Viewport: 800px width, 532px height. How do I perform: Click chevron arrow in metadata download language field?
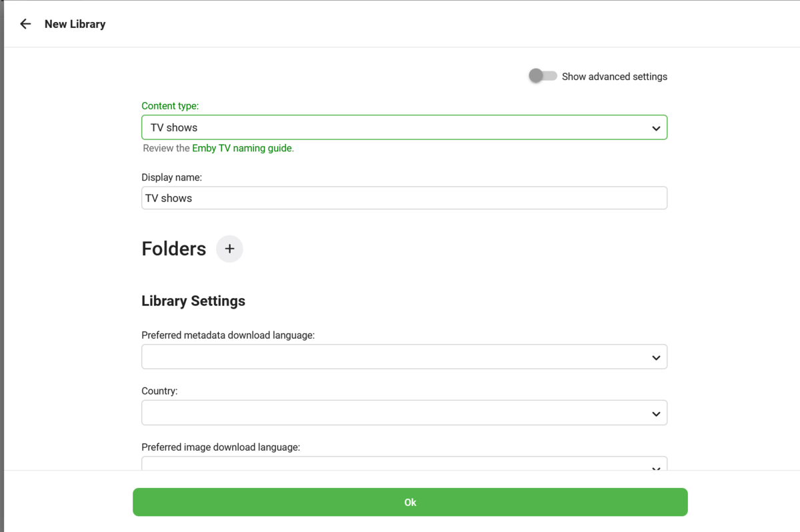click(x=656, y=357)
